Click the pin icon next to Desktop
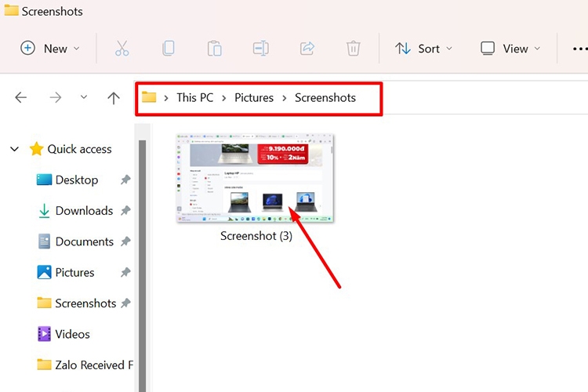 pos(125,180)
